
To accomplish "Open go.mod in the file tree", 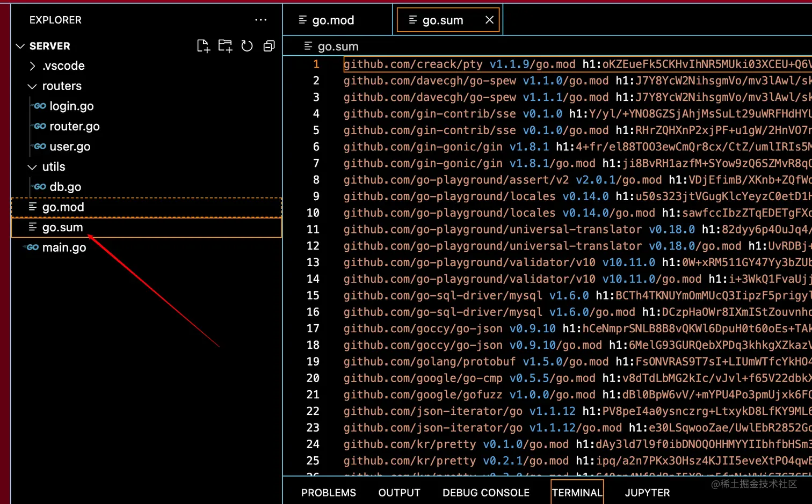I will pos(63,207).
